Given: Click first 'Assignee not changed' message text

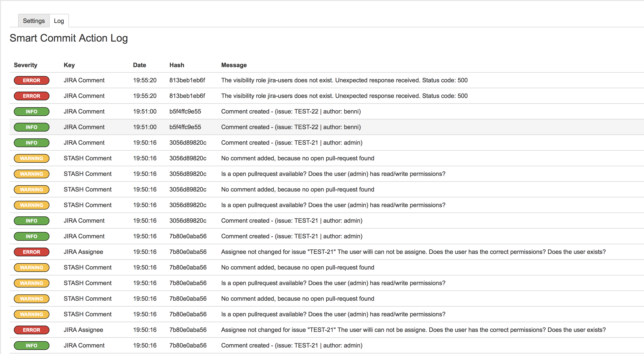Looking at the screenshot, I should point(413,252).
